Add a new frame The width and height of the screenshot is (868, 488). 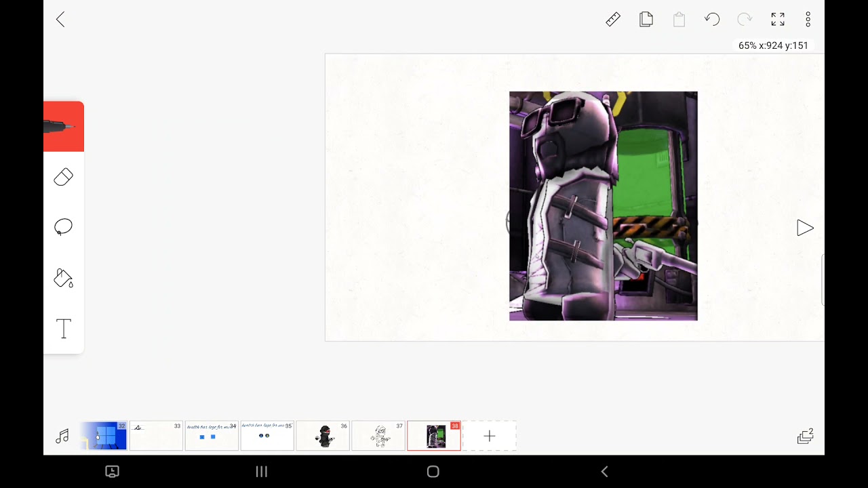(490, 436)
